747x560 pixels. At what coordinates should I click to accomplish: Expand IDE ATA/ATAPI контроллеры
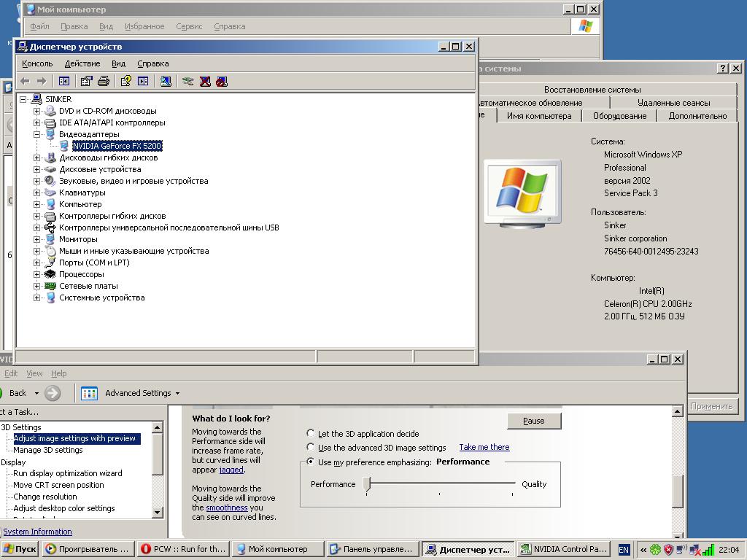coord(36,122)
